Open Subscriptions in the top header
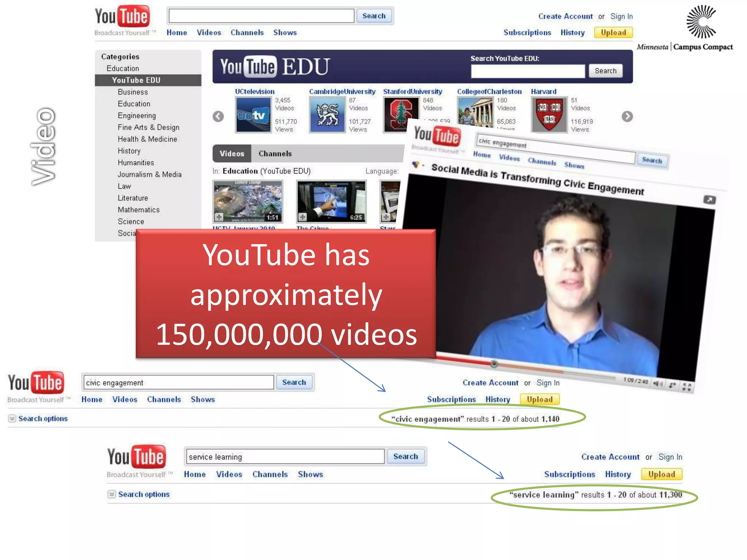The image size is (747, 560). [527, 32]
